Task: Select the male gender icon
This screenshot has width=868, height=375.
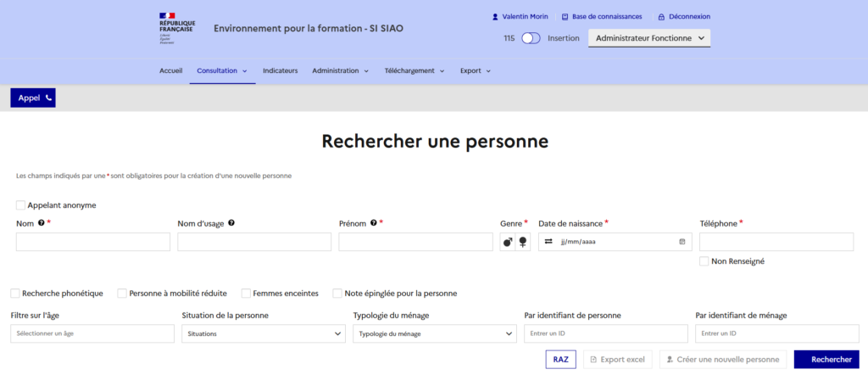Action: 508,242
